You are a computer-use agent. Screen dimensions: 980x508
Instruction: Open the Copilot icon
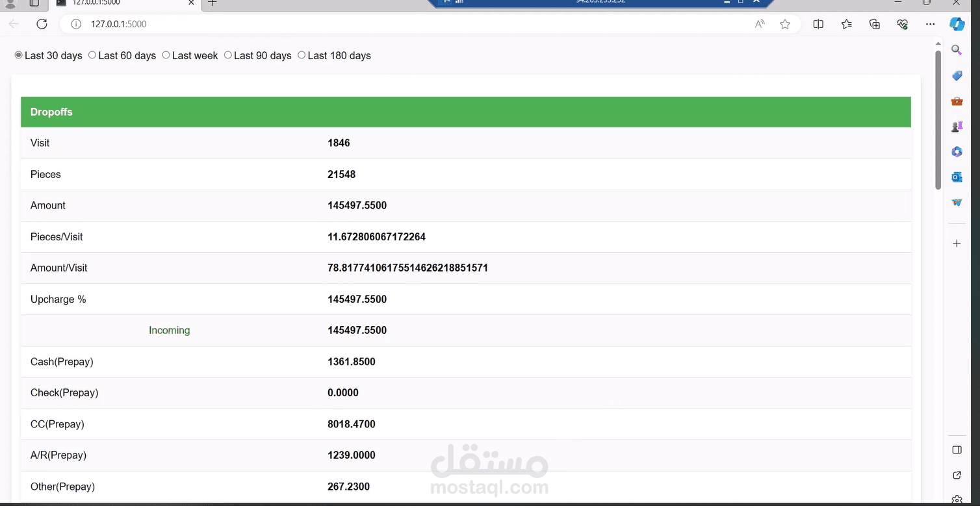[957, 24]
